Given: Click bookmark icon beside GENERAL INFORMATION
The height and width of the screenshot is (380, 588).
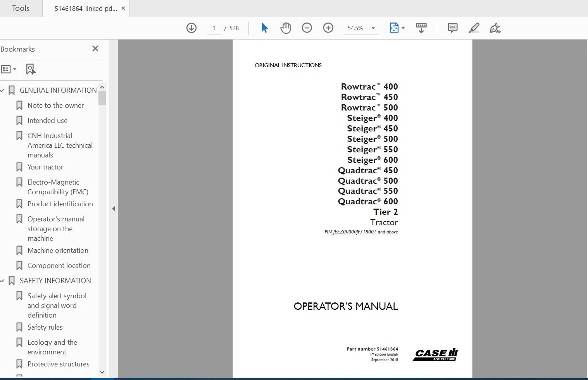Looking at the screenshot, I should coord(12,90).
